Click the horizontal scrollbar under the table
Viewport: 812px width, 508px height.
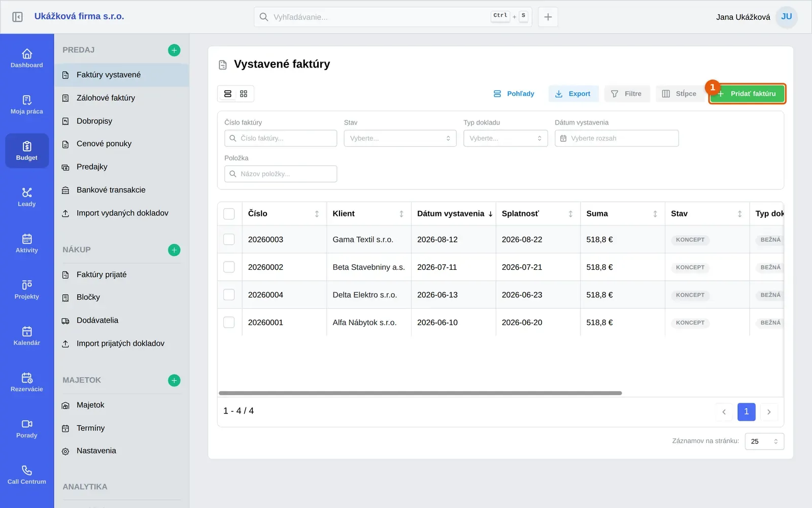point(420,393)
